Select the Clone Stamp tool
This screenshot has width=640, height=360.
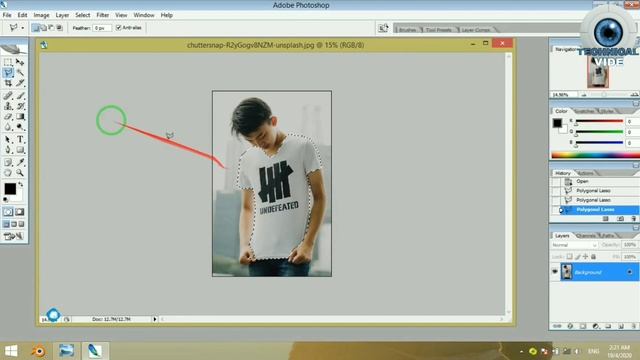click(x=8, y=106)
